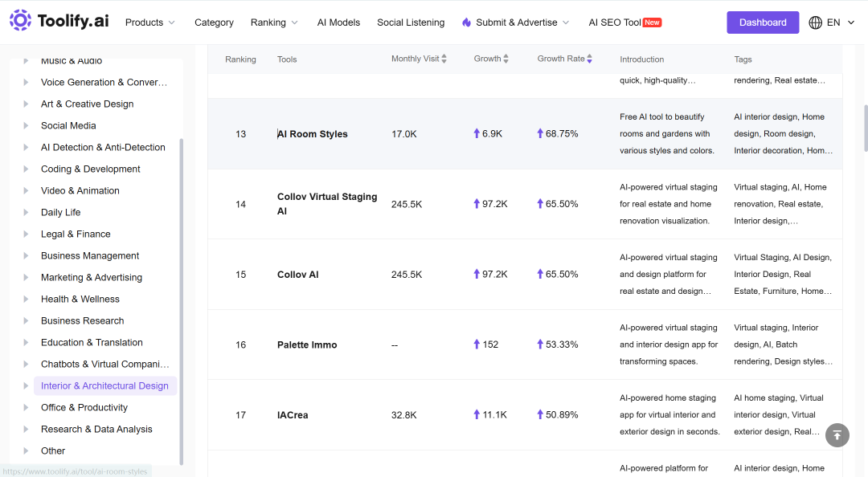Viewport: 868px width, 477px height.
Task: Select the Business Research category
Action: [x=83, y=321]
